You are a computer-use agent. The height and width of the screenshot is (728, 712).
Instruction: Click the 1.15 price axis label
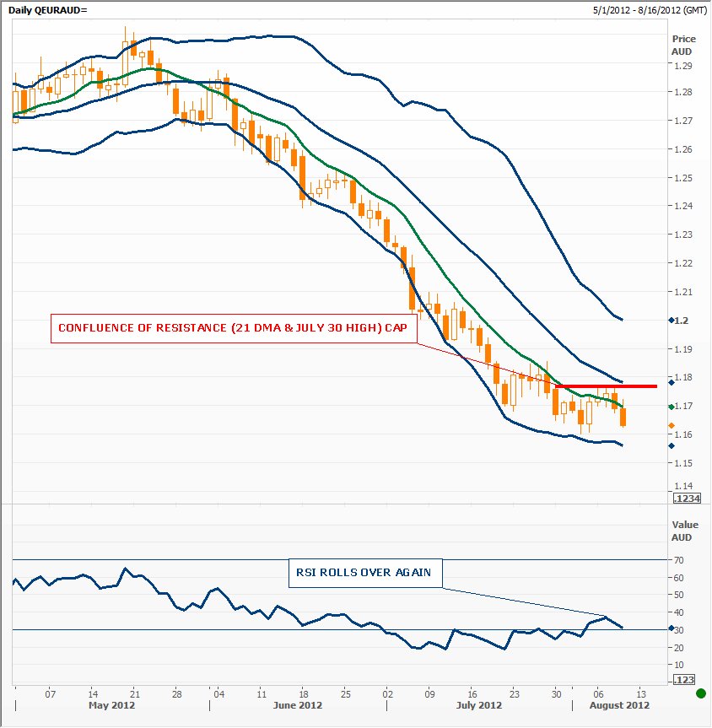pyautogui.click(x=683, y=463)
